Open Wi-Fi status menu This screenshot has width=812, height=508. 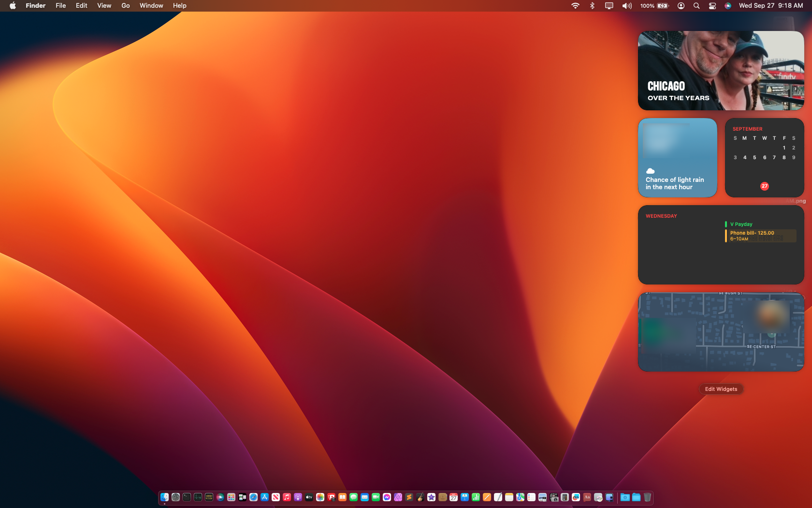(575, 5)
